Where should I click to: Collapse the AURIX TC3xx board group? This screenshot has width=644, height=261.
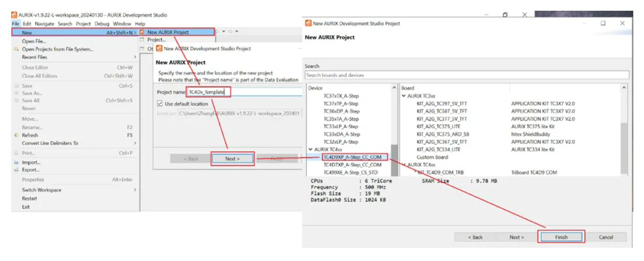(403, 96)
